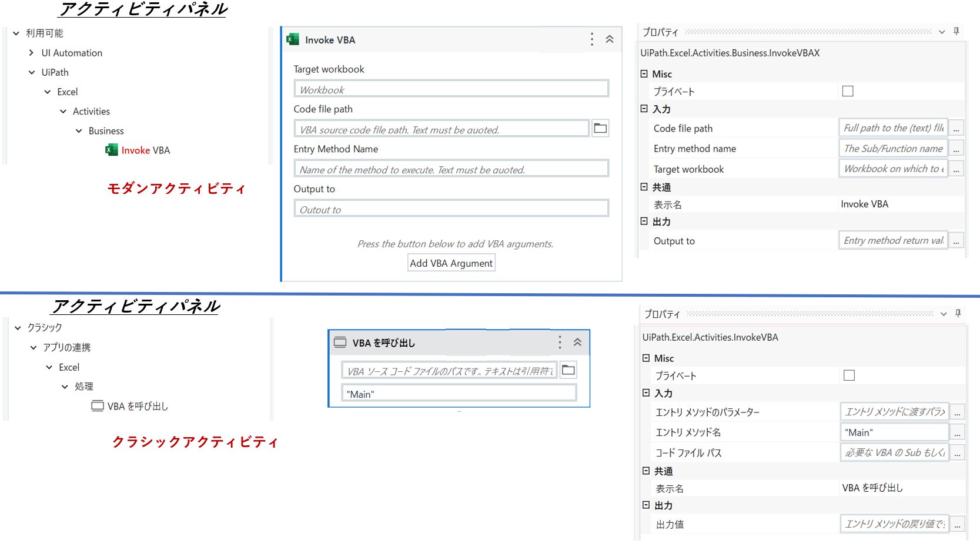Click the Output to property value field

893,240
